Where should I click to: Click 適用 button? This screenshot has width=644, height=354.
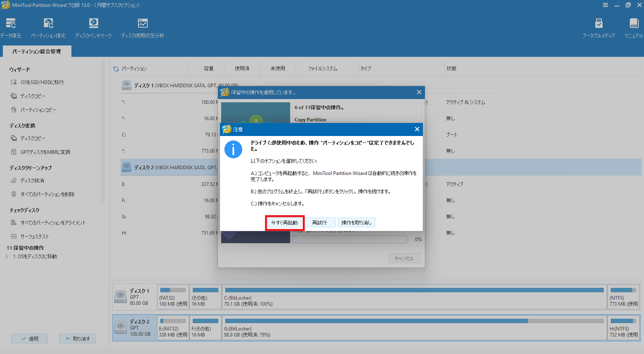pyautogui.click(x=30, y=339)
